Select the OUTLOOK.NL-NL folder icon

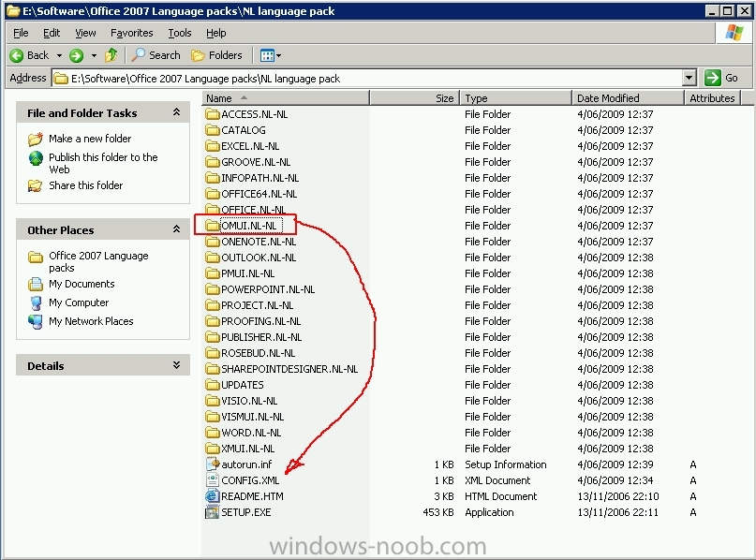(x=212, y=258)
